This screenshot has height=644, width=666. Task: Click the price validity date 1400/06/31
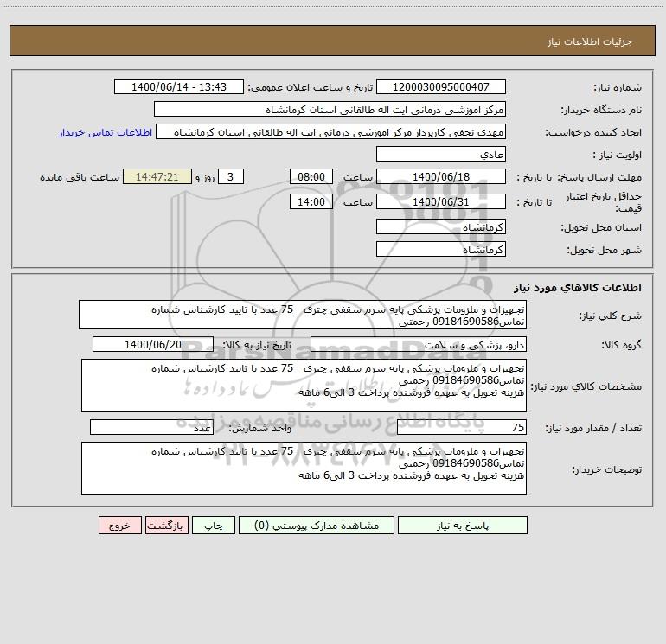441,201
